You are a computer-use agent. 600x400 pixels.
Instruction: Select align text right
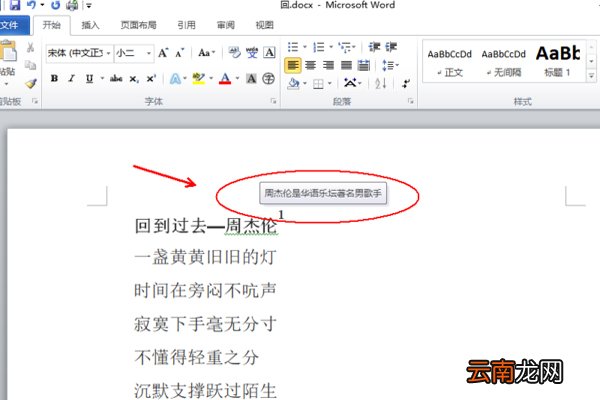pyautogui.click(x=328, y=65)
